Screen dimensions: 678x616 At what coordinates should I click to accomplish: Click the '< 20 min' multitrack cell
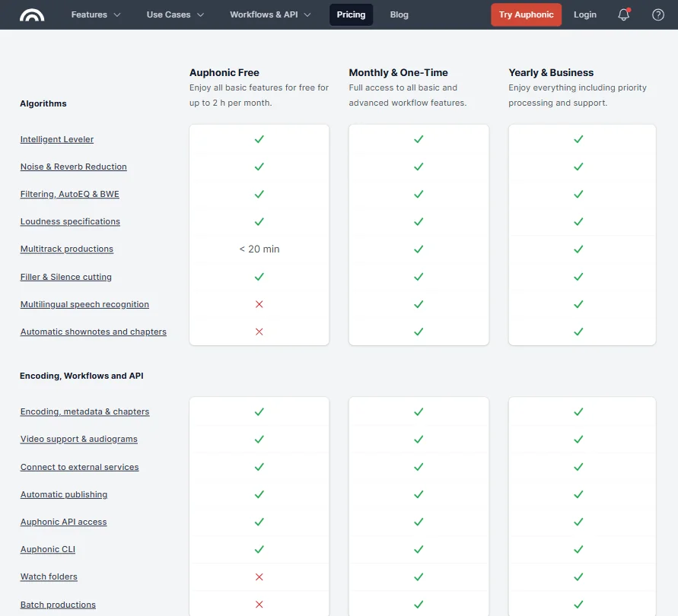pyautogui.click(x=259, y=249)
